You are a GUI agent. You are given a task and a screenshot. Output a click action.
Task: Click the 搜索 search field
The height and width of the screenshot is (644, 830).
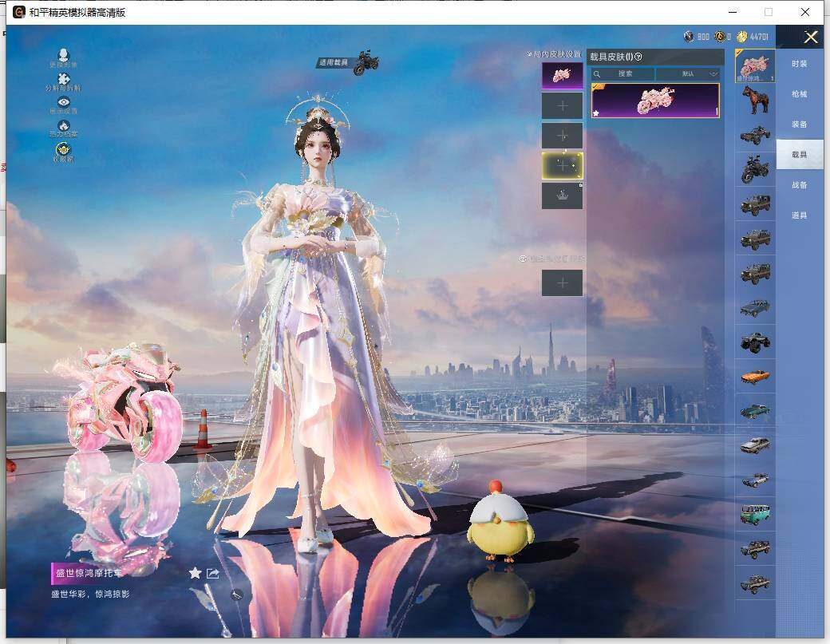tap(623, 73)
